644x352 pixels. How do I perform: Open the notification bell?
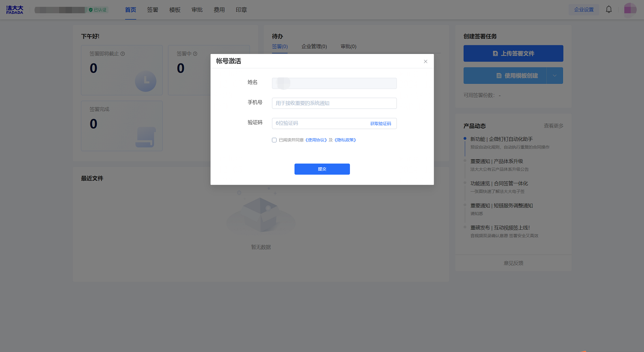(608, 9)
